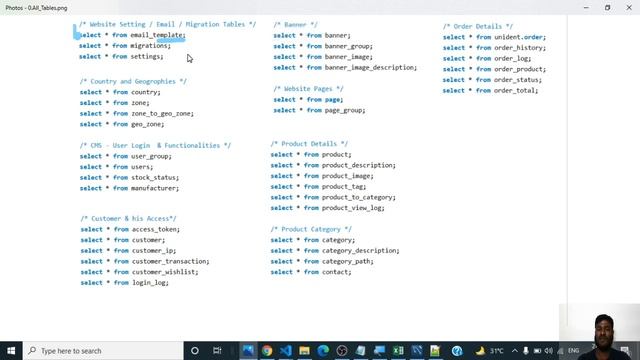Click the 'page_group' query line
The width and height of the screenshot is (640, 360).
pyautogui.click(x=319, y=110)
